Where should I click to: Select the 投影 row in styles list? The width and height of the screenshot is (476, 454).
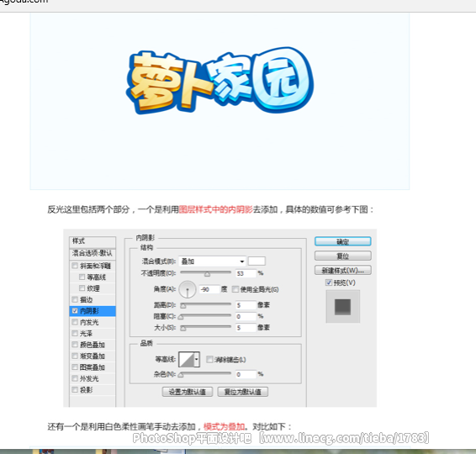point(93,389)
